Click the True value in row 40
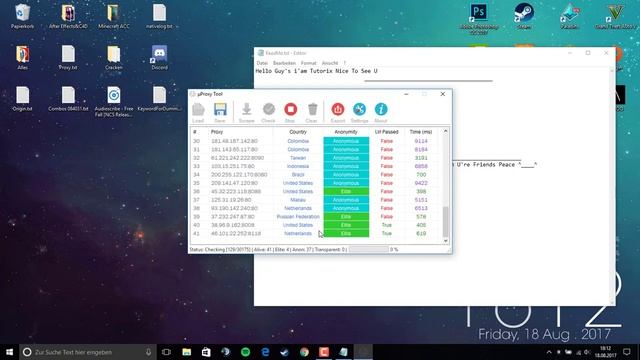Image resolution: width=640 pixels, height=360 pixels. pos(387,225)
